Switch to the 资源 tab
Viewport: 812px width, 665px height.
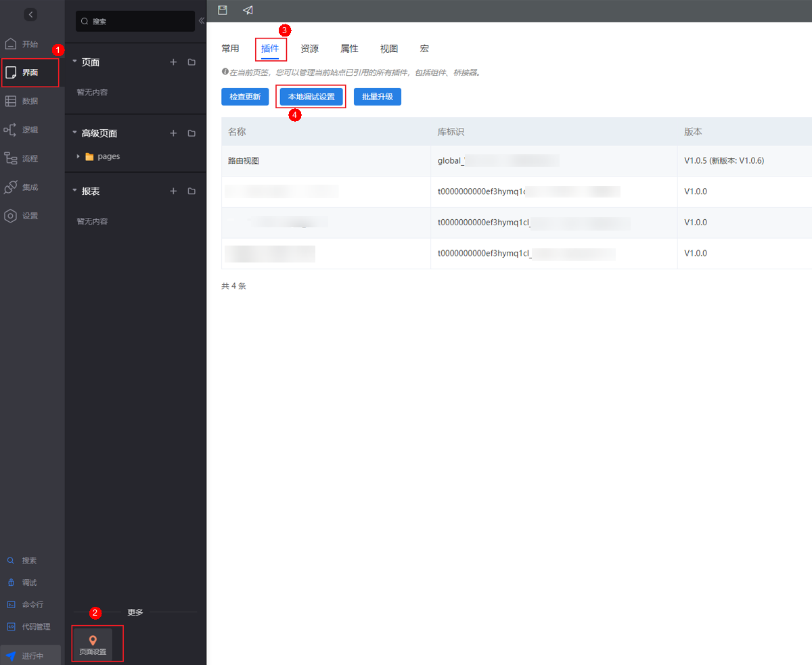pos(310,49)
